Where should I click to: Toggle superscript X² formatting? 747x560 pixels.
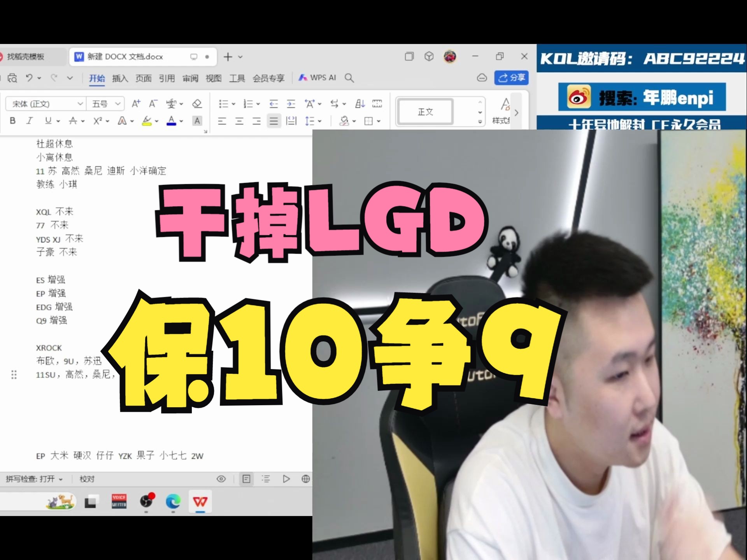click(97, 121)
